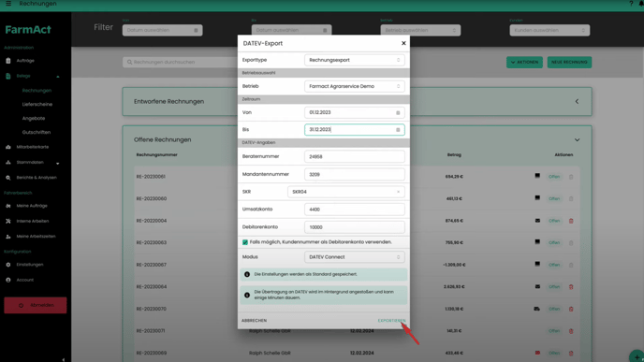Open Meine Arbeitszeiten in sidebar
644x362 pixels.
coord(36,237)
